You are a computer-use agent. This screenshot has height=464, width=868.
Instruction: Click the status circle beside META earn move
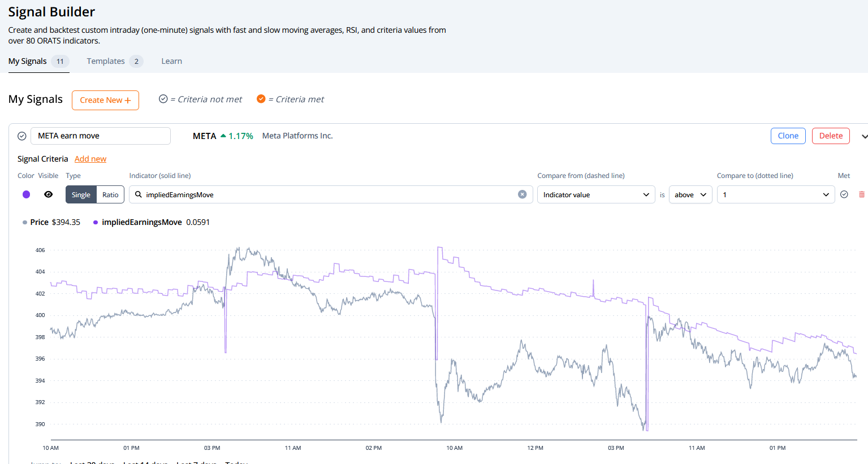point(22,136)
